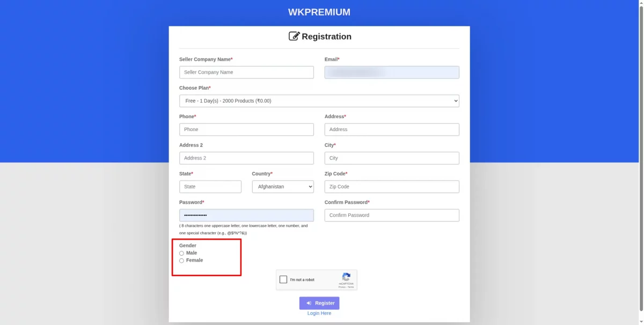Click the City input field
Screen dimensions: 644x325
[392, 158]
